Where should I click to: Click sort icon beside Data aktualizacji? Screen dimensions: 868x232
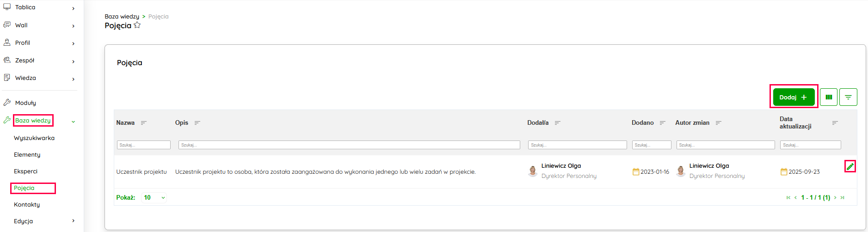[835, 123]
